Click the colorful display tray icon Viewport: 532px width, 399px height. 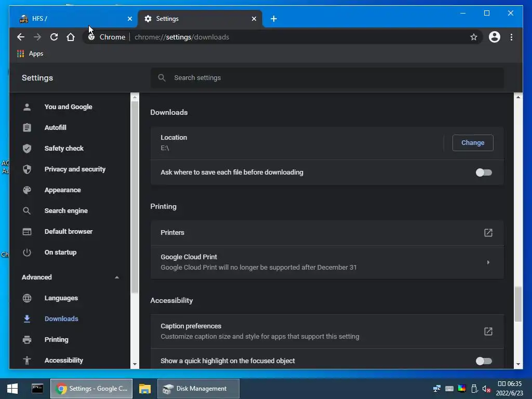click(x=462, y=389)
